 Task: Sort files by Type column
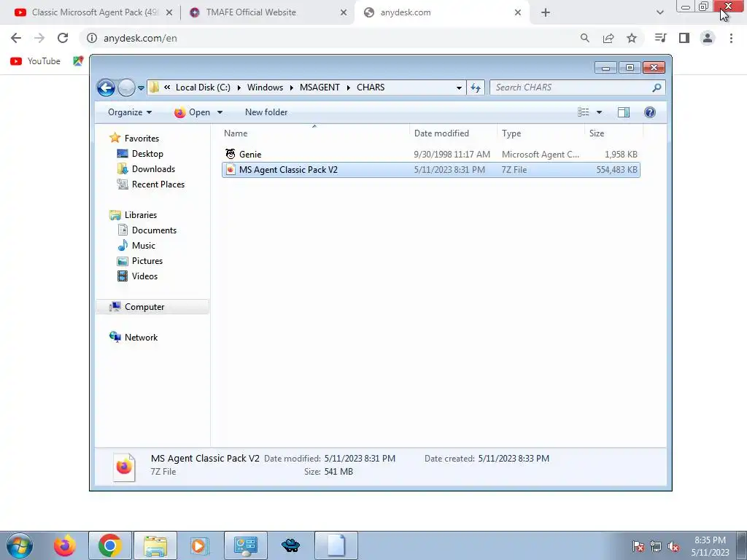(x=541, y=133)
